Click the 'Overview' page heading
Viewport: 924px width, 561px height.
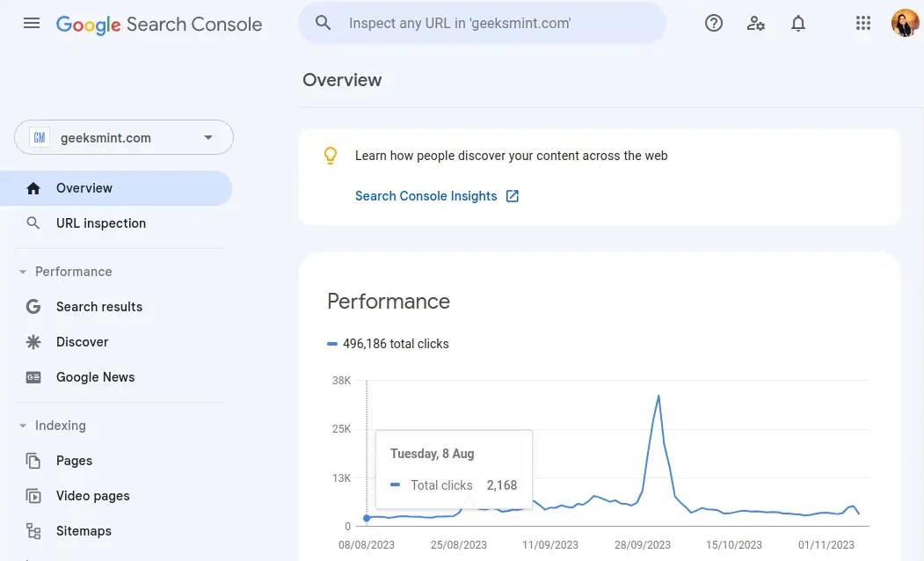(342, 79)
